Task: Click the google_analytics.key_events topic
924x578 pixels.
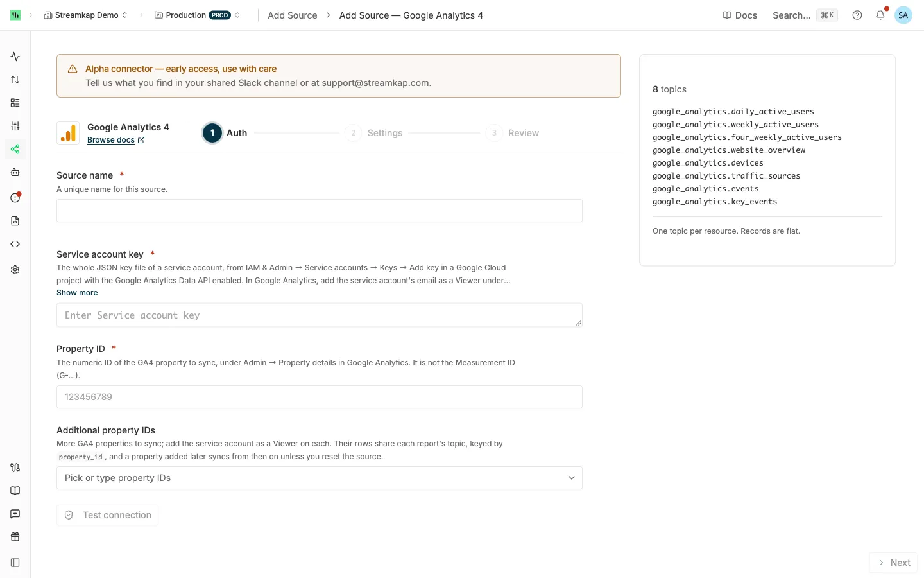Action: coord(715,202)
